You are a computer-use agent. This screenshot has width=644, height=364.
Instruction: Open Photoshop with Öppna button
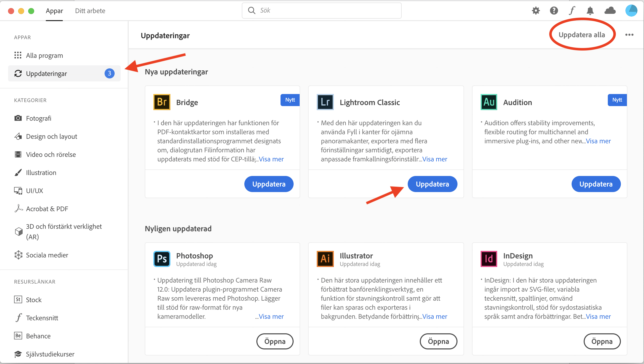pos(275,341)
